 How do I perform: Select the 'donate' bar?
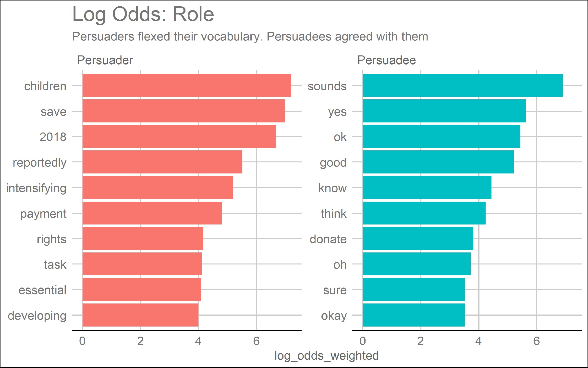(x=418, y=239)
